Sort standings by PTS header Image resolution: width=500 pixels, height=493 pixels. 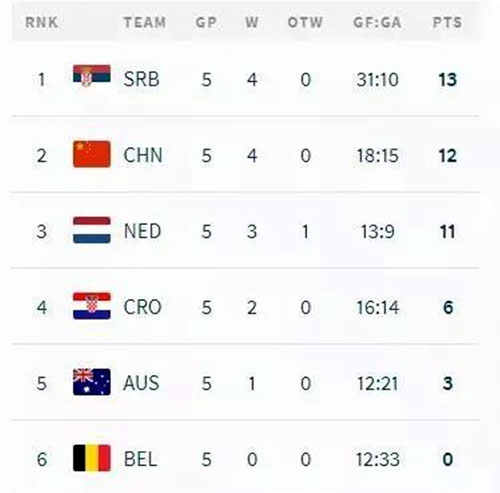coord(447,23)
